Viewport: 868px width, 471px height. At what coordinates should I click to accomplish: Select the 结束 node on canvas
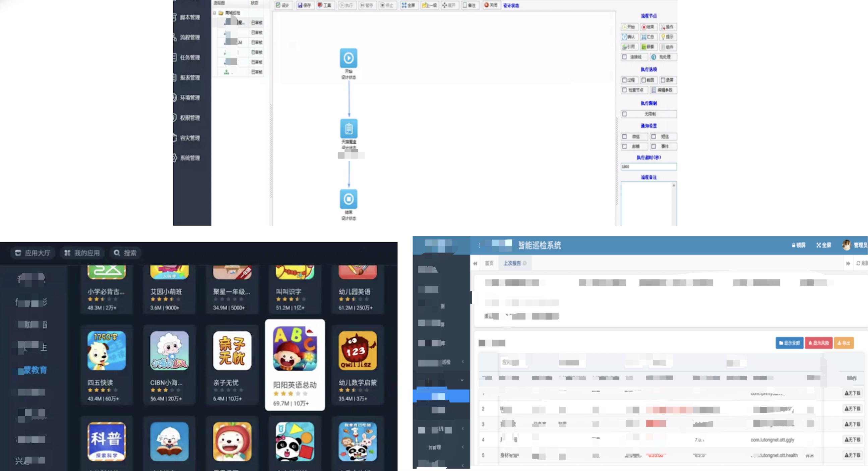pyautogui.click(x=349, y=199)
